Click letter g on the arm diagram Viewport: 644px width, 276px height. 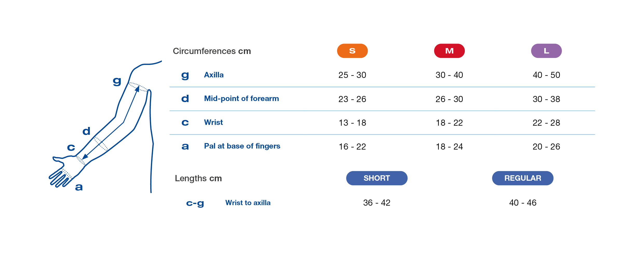click(x=117, y=81)
